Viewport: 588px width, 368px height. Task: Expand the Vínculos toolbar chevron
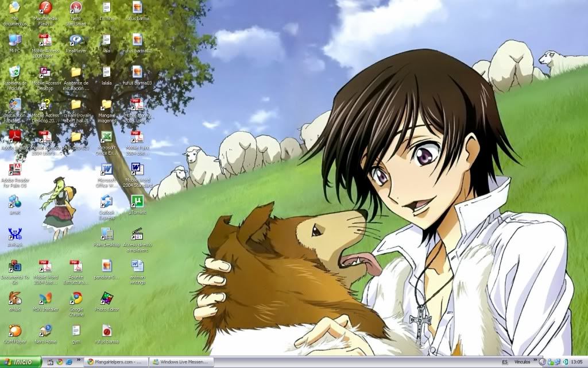(536, 360)
